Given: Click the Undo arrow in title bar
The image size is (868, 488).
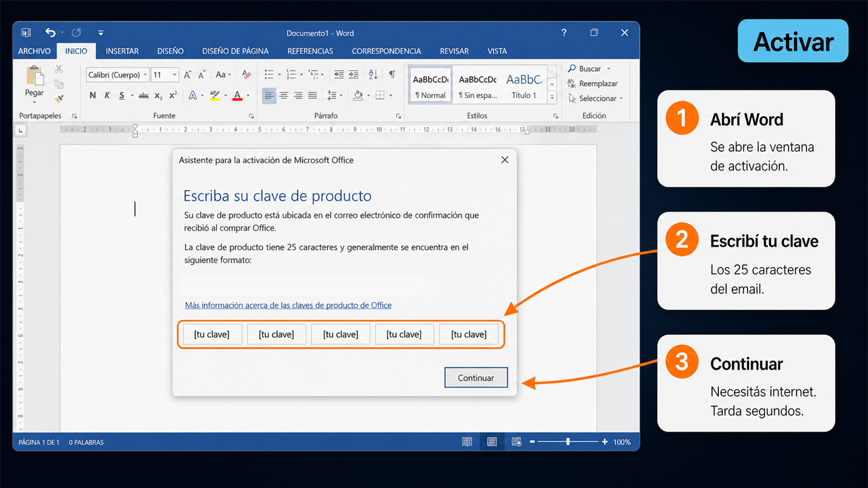Looking at the screenshot, I should click(50, 33).
